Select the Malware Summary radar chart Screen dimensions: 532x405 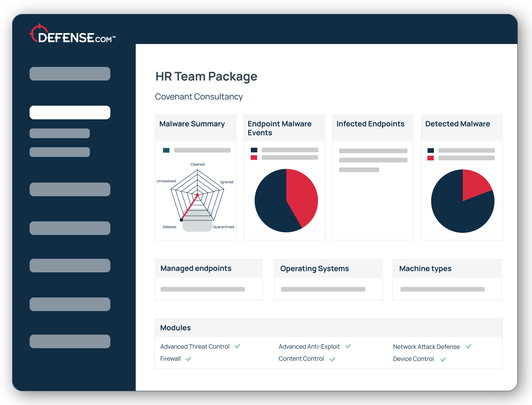[198, 195]
